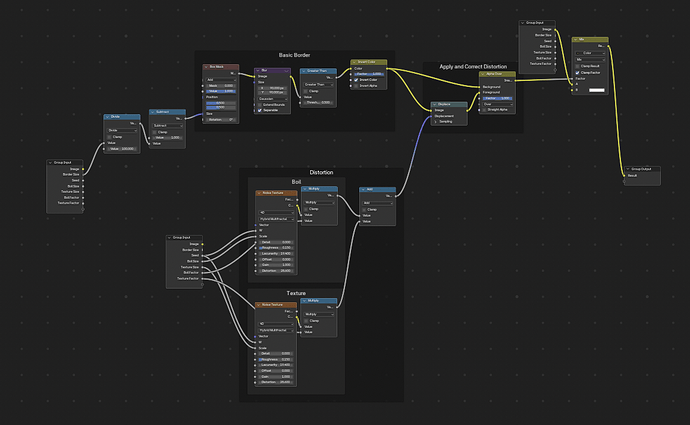The height and width of the screenshot is (425, 690).
Task: Uncheck Clamp Factor in the Mix node
Action: point(577,73)
